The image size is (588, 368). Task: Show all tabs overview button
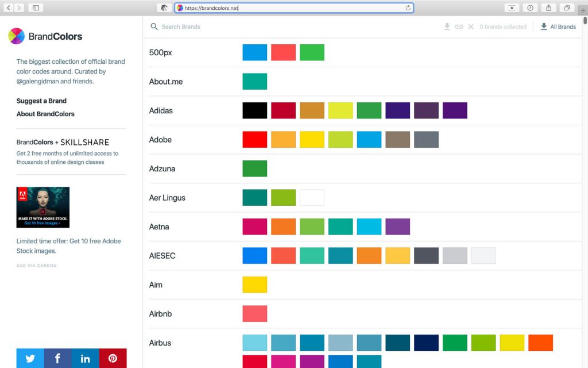(x=567, y=7)
